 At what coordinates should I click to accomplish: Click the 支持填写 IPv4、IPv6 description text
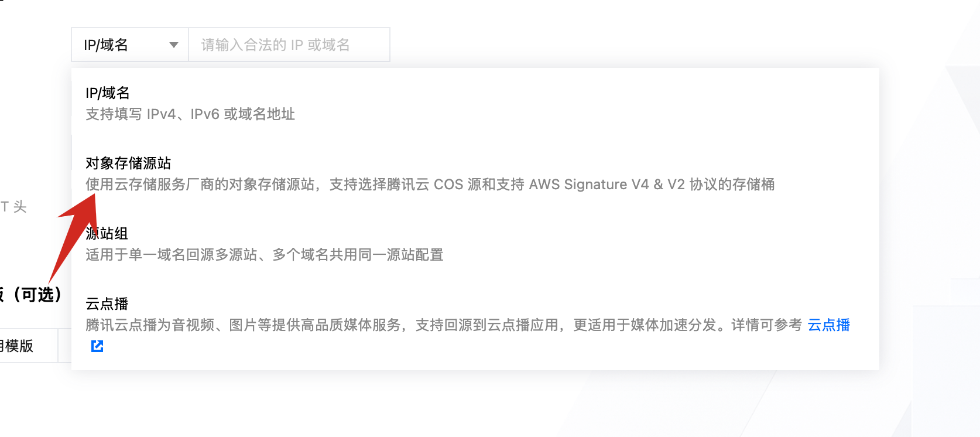[190, 114]
